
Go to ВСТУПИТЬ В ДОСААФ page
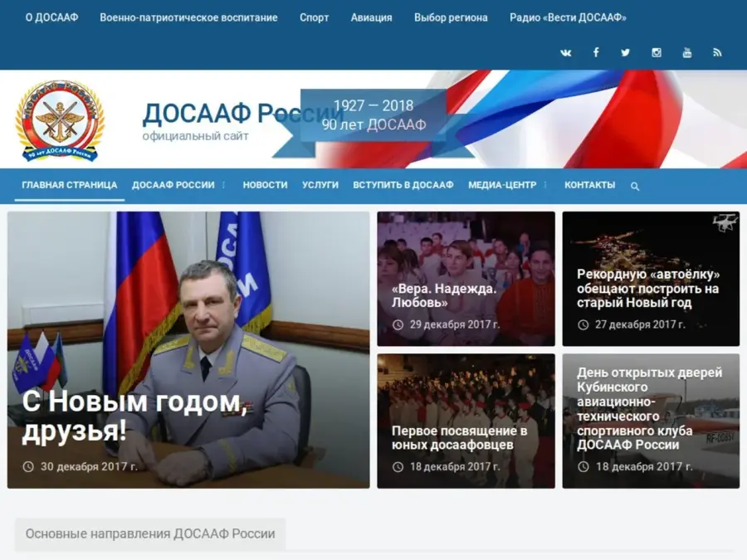(x=403, y=185)
